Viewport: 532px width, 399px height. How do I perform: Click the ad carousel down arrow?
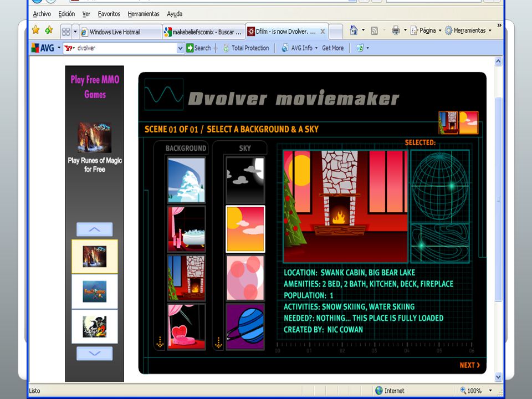(x=95, y=354)
